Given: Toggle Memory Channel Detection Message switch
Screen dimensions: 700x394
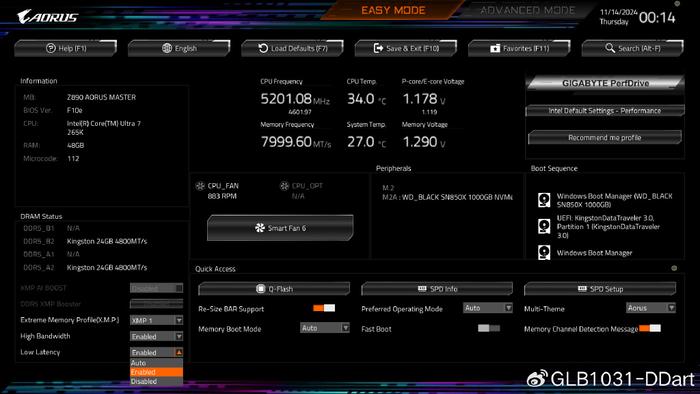Looking at the screenshot, I should [x=650, y=328].
